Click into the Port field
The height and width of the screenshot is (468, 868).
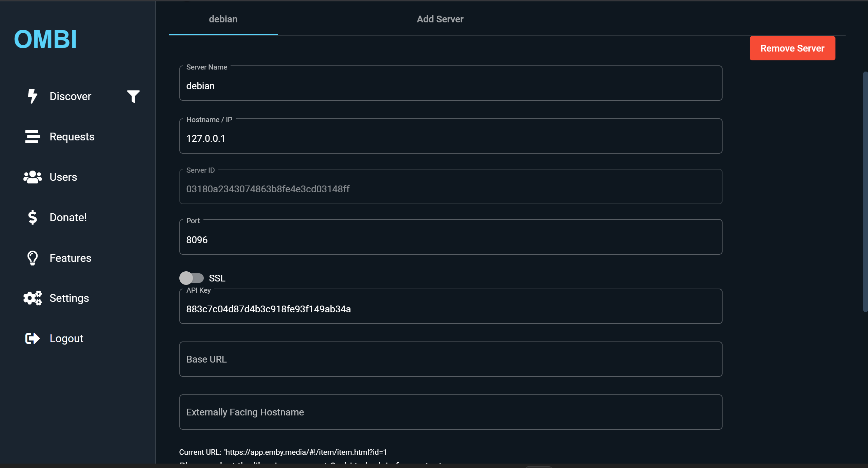click(x=450, y=240)
